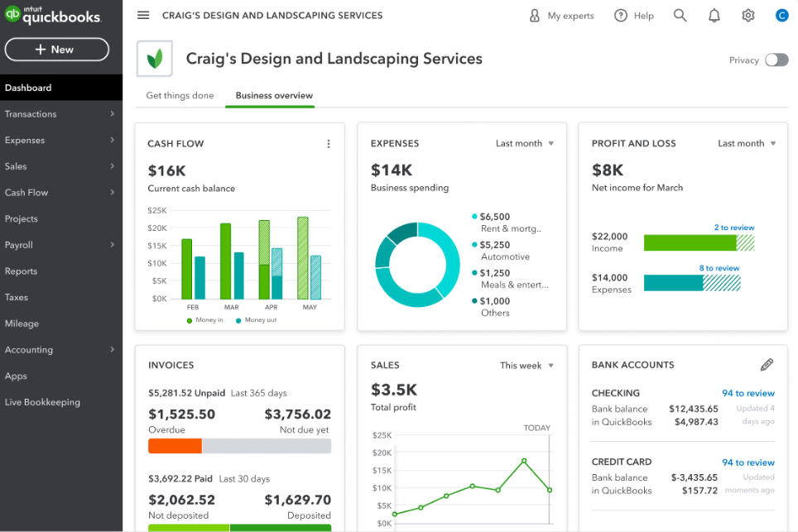The image size is (798, 532).
Task: Toggle the Privacy switch
Action: (x=776, y=60)
